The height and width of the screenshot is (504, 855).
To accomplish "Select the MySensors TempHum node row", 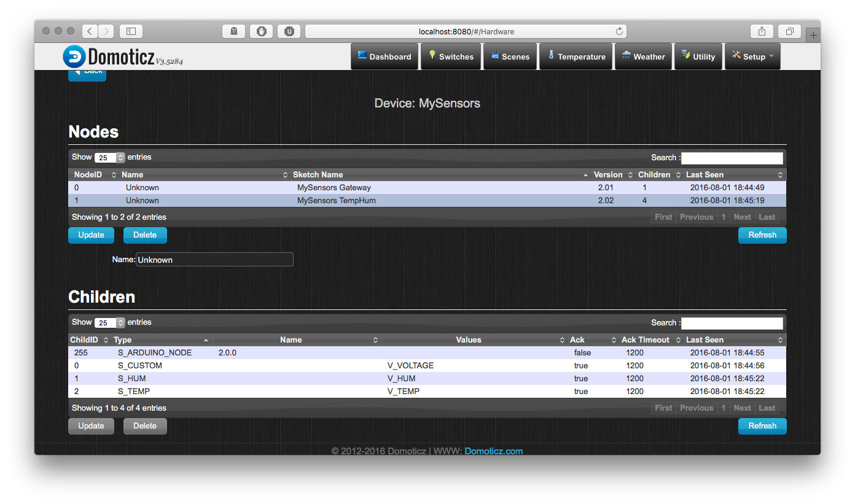I will tap(427, 201).
